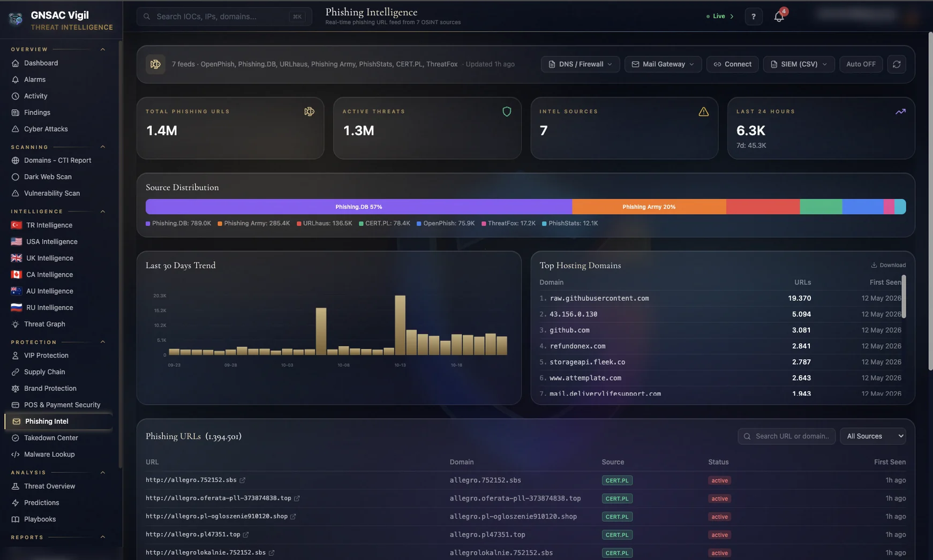This screenshot has height=560, width=933.
Task: Open the All Sources filter dropdown
Action: coord(873,436)
